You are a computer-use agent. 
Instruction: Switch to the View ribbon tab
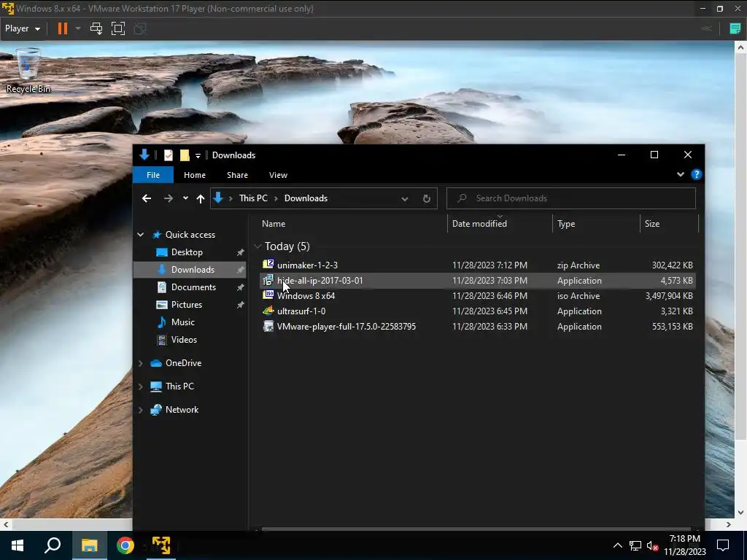pos(278,175)
